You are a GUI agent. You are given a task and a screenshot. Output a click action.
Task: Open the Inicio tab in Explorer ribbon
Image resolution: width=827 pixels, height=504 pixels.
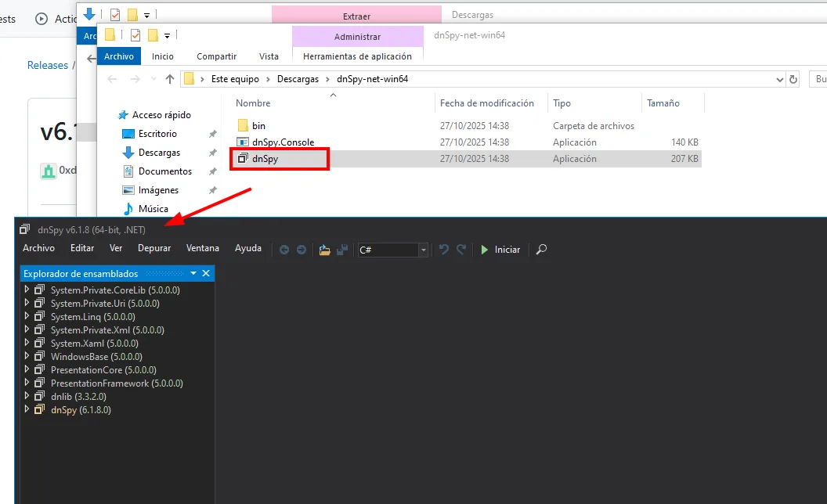click(x=162, y=56)
